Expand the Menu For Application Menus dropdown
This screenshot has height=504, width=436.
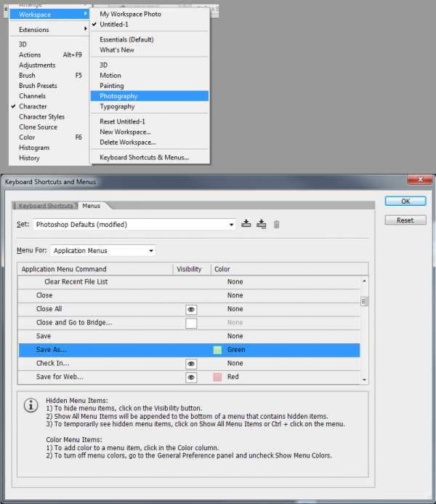click(102, 251)
